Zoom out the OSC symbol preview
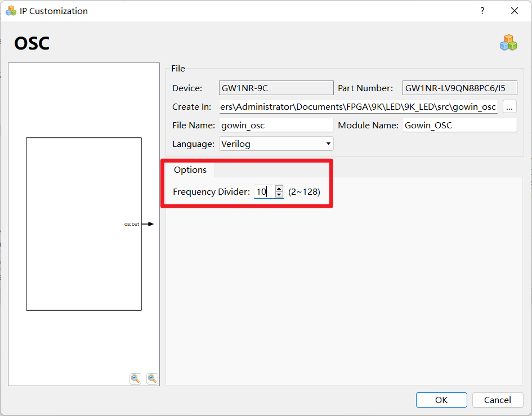The height and width of the screenshot is (416, 532). click(135, 379)
